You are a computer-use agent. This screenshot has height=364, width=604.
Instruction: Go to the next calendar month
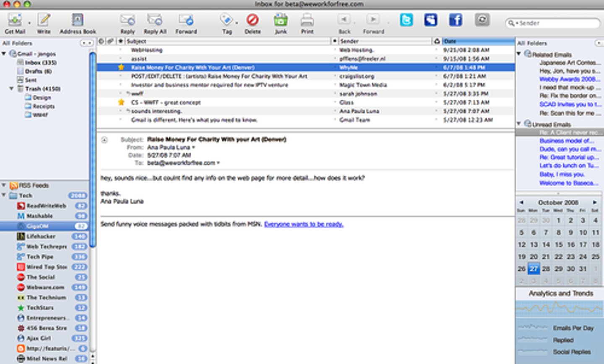pos(595,202)
